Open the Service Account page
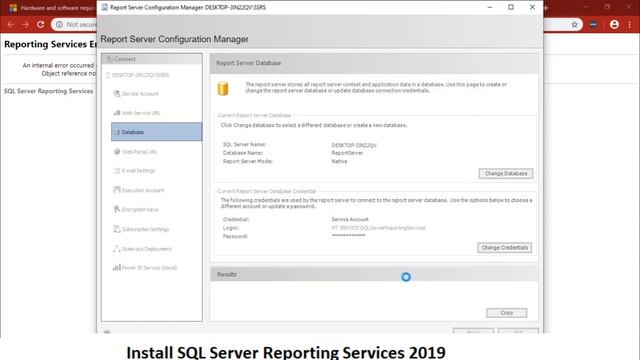Viewport: 640px width, 360px height. pyautogui.click(x=136, y=94)
